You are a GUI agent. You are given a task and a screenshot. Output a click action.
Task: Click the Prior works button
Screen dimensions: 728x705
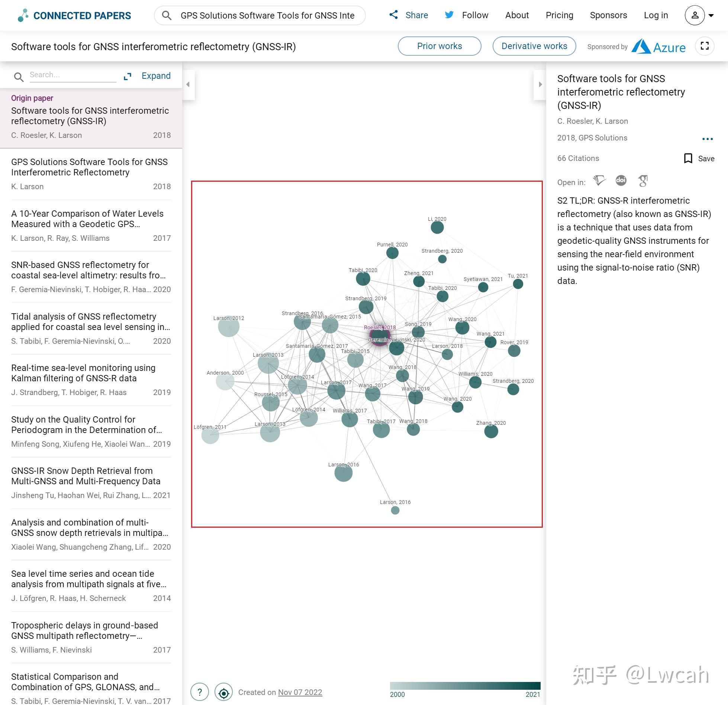[439, 46]
